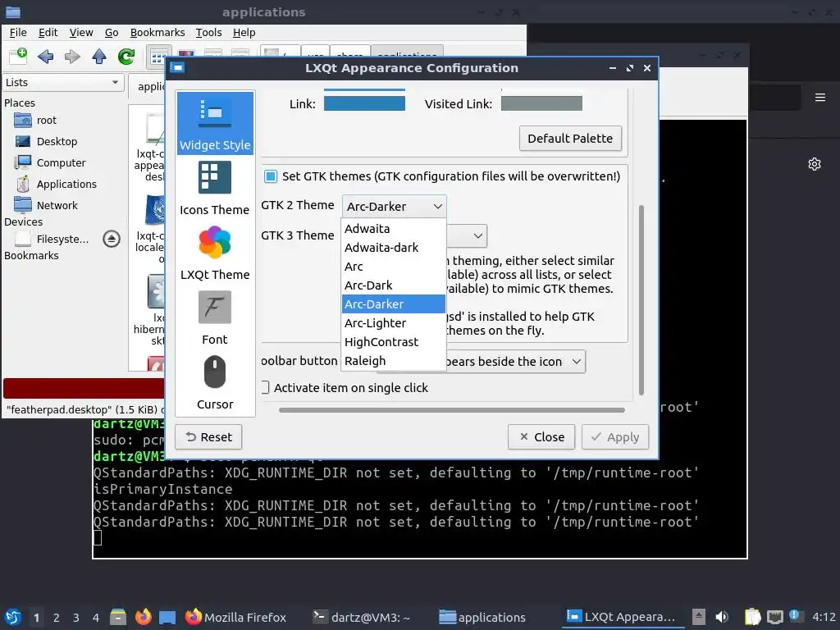The height and width of the screenshot is (630, 840).
Task: Open LXQt Theme section
Action: point(215,253)
